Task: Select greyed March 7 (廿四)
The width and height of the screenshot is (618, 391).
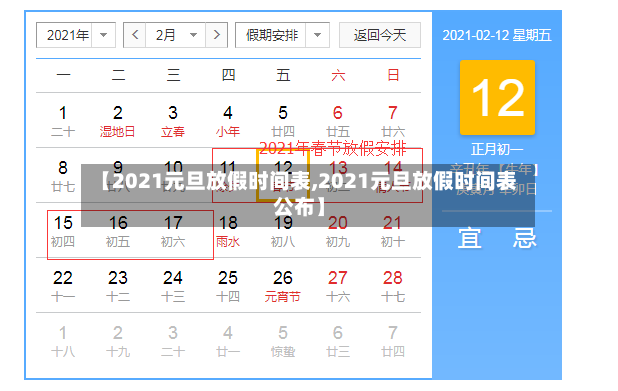Action: [x=393, y=341]
